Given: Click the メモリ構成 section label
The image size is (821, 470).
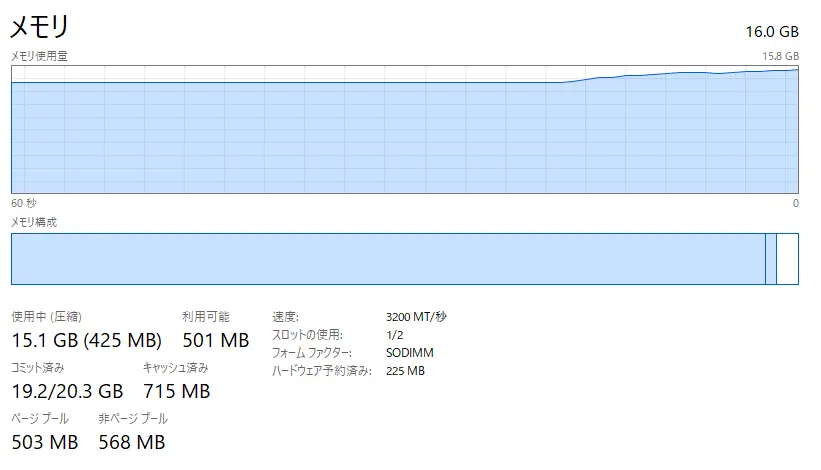Looking at the screenshot, I should coord(34,222).
